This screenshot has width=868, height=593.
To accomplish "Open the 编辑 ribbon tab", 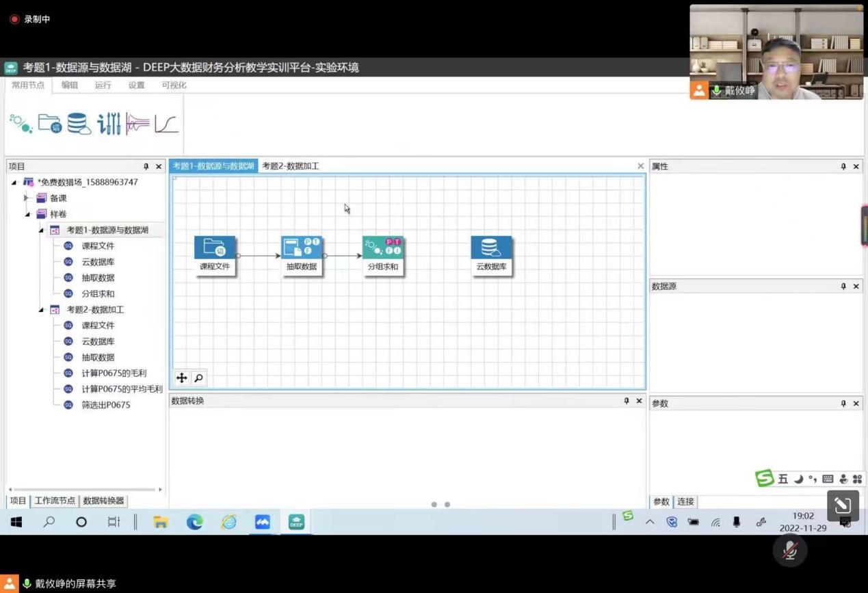I will pyautogui.click(x=70, y=85).
